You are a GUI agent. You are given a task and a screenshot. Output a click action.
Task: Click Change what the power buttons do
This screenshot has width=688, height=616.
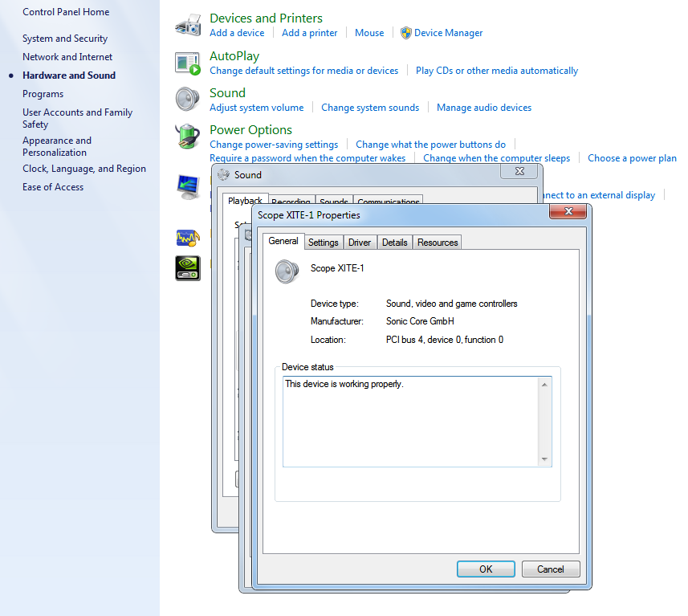[x=431, y=145]
